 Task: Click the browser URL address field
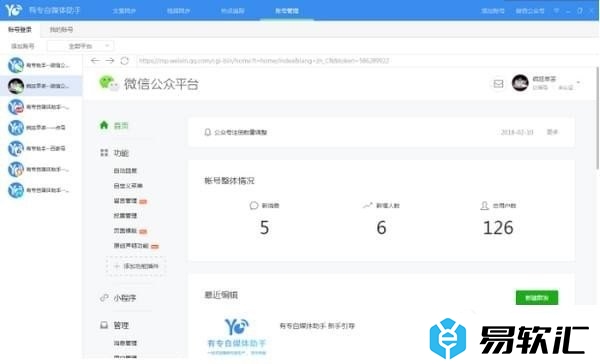pos(364,60)
